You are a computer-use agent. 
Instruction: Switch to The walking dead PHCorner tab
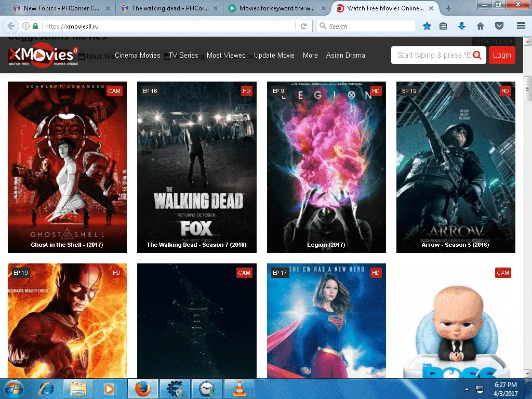click(x=170, y=8)
